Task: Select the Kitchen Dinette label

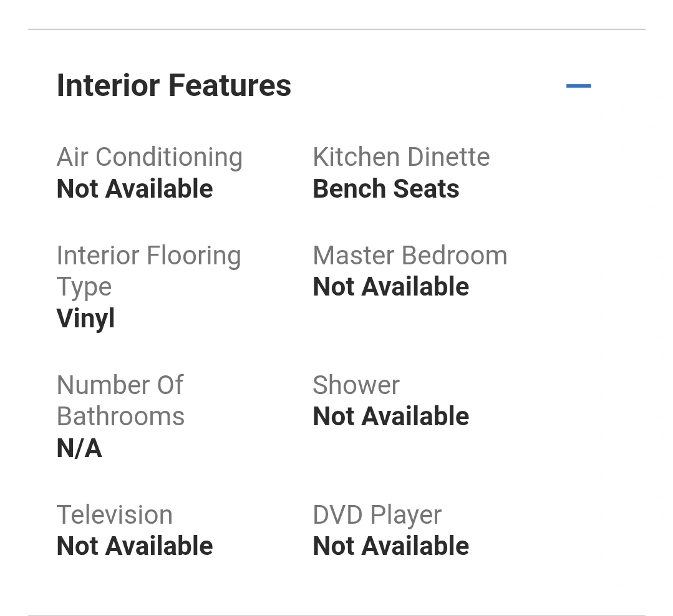Action: pos(401,156)
